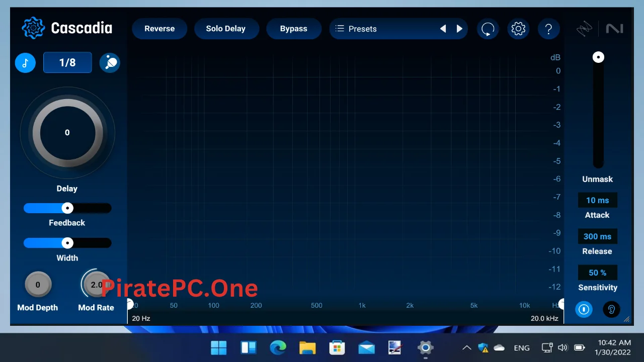Toggle the unmask power button icon

pyautogui.click(x=584, y=309)
